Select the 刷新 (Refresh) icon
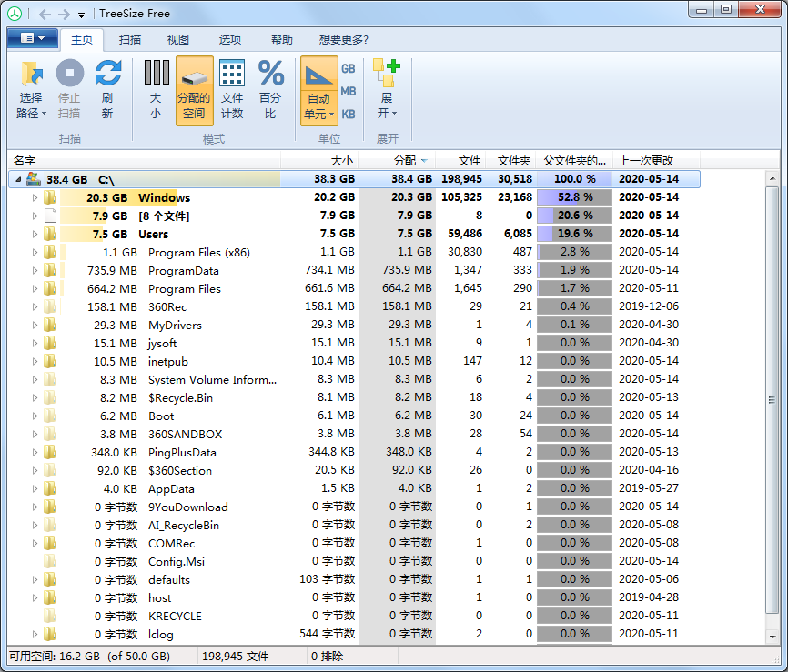Image resolution: width=788 pixels, height=672 pixels. click(109, 86)
